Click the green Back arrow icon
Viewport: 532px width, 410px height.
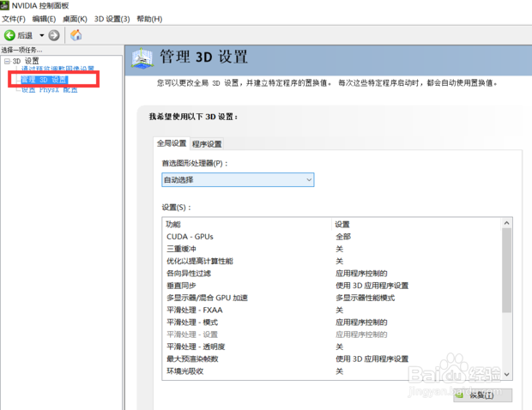9,35
